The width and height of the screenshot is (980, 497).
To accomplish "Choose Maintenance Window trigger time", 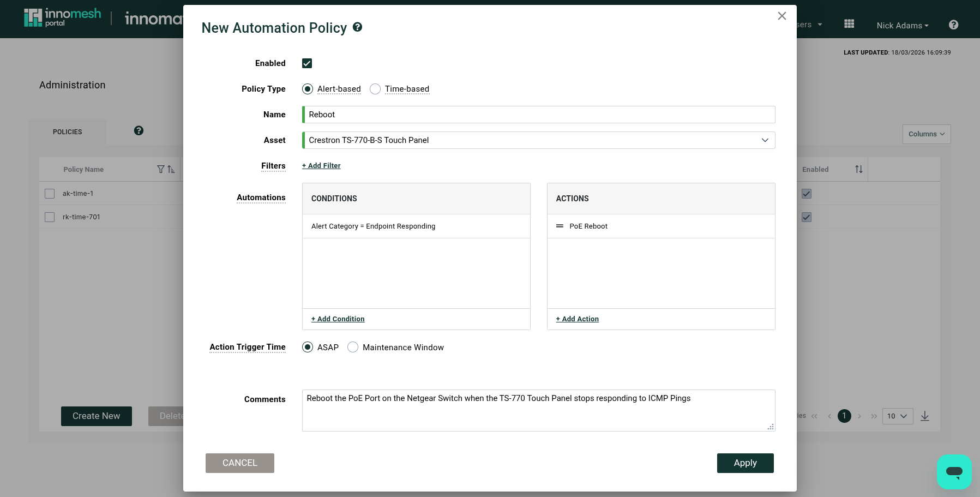I will (x=353, y=348).
